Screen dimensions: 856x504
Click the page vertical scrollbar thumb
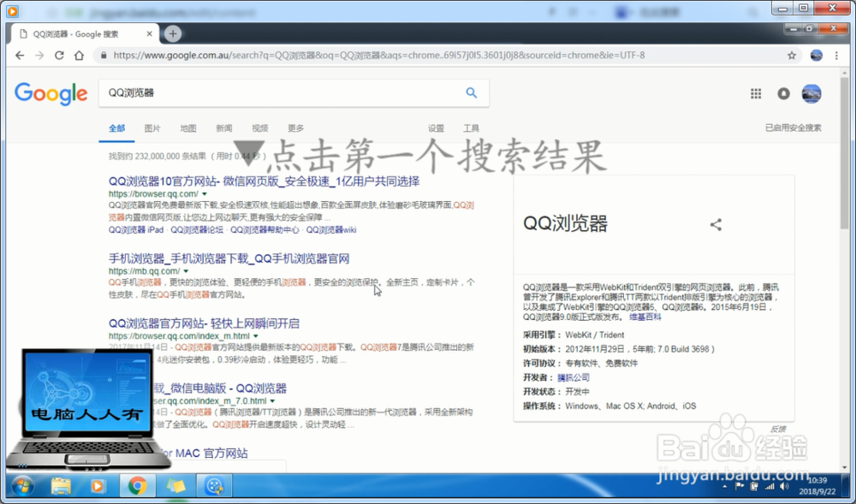point(844,152)
